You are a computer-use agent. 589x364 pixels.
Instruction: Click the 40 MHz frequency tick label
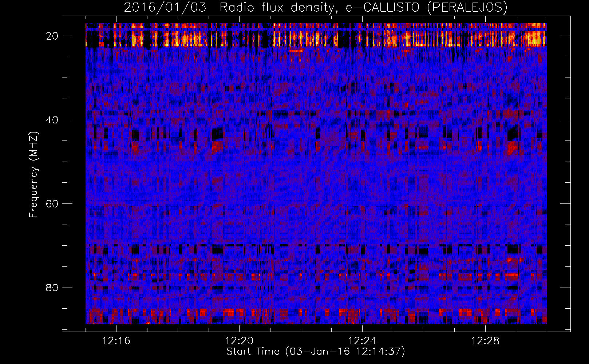[x=52, y=120]
